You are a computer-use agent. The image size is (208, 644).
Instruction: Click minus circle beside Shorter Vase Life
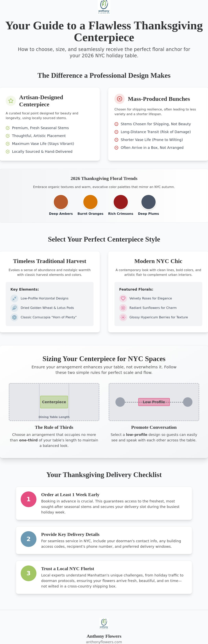tap(116, 140)
